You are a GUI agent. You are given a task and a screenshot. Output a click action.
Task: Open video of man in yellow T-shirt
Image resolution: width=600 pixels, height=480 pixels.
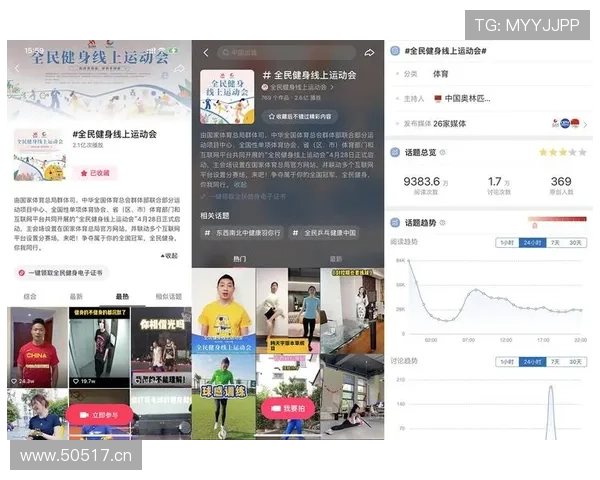pyautogui.click(x=223, y=310)
